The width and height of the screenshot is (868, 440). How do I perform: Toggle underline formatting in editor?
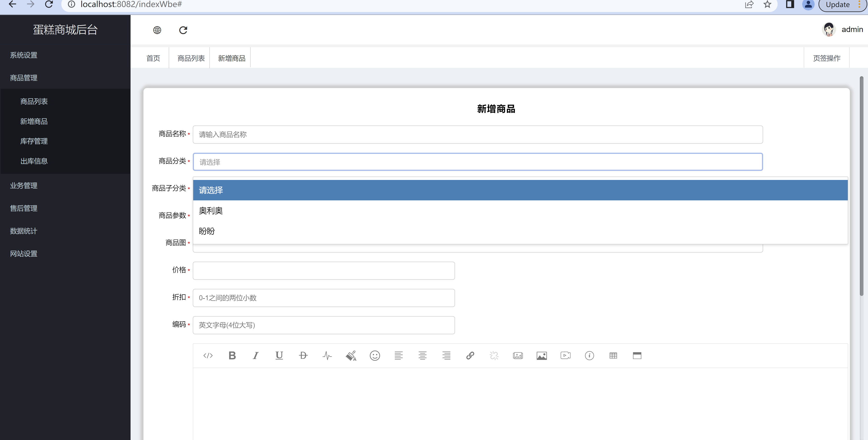(x=279, y=356)
